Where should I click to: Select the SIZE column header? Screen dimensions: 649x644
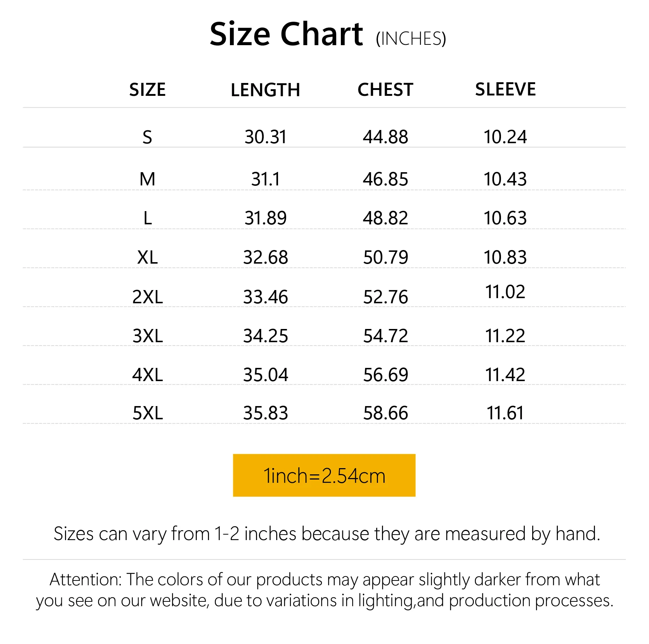point(147,90)
